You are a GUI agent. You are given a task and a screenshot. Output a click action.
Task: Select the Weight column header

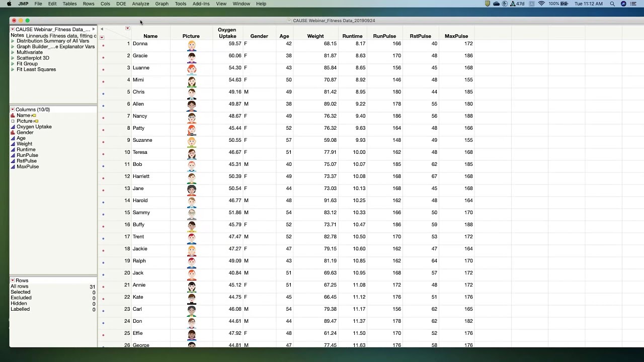click(315, 36)
